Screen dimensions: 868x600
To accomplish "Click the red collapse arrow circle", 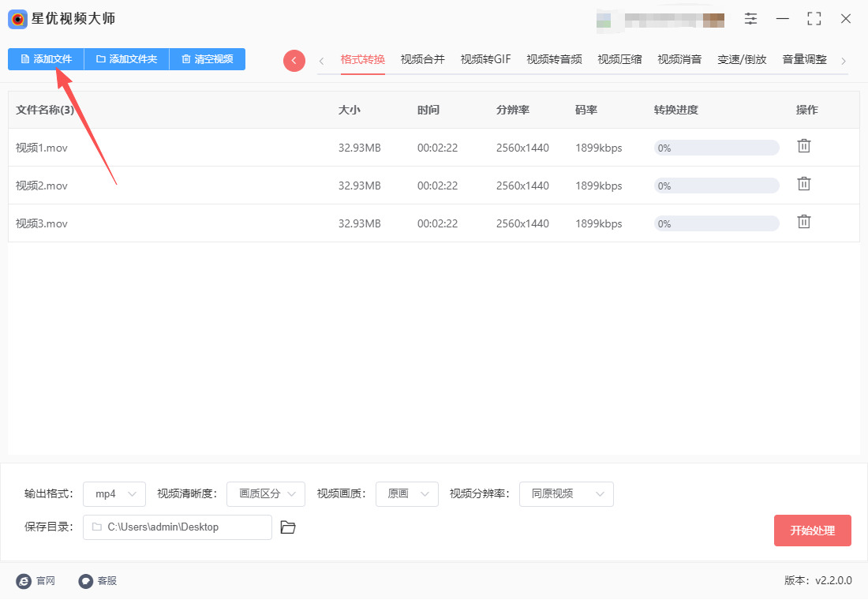I will point(294,61).
